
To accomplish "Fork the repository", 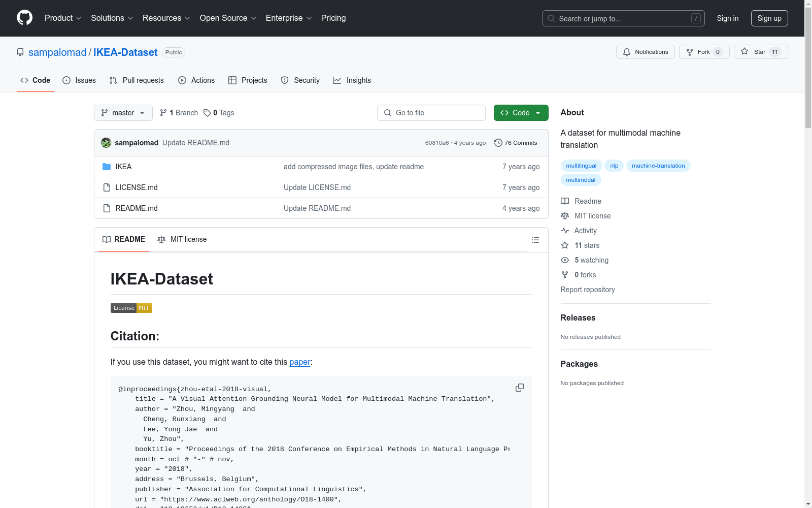I will pos(704,52).
